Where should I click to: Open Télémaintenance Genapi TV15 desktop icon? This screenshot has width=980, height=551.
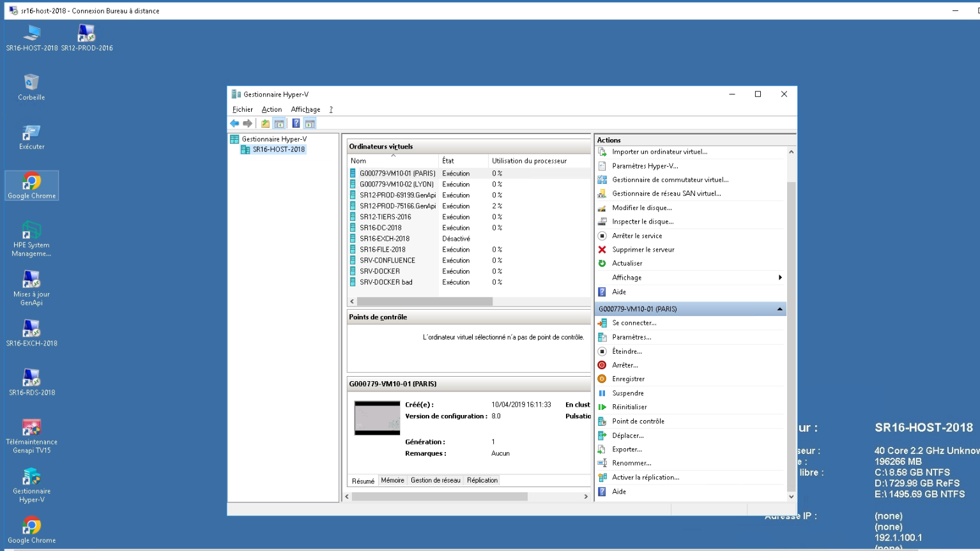[31, 436]
